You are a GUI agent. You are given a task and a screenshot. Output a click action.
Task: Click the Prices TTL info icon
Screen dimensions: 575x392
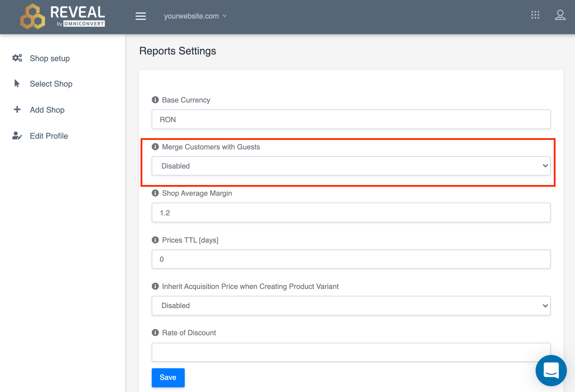pyautogui.click(x=155, y=240)
